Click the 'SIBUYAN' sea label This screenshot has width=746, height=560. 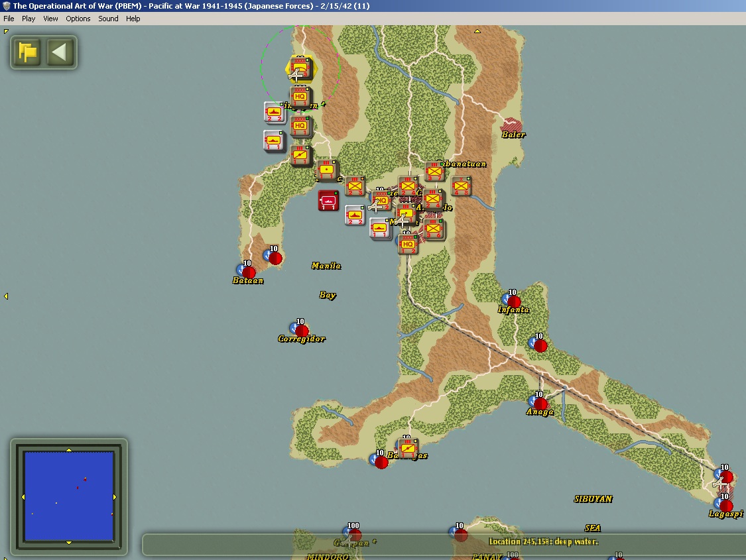click(x=593, y=498)
